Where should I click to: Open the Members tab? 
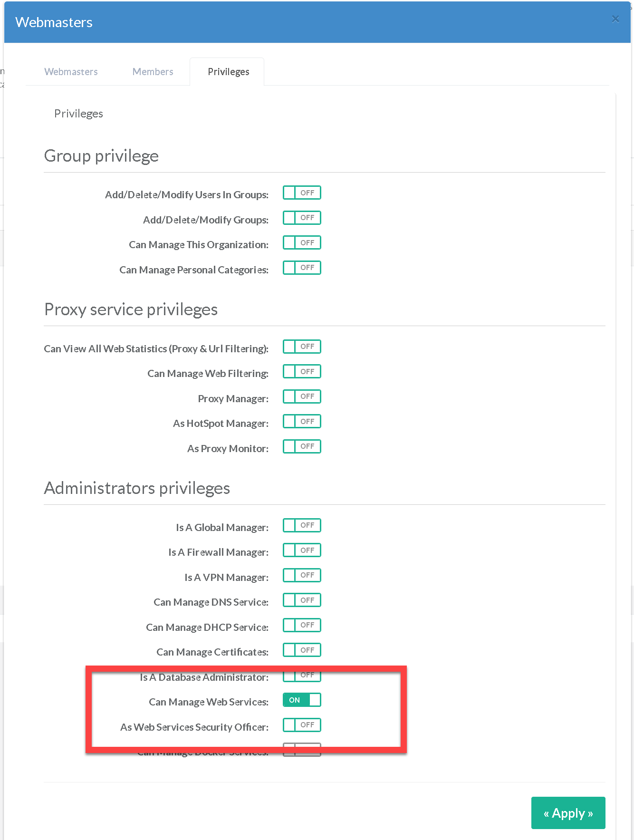(x=153, y=72)
